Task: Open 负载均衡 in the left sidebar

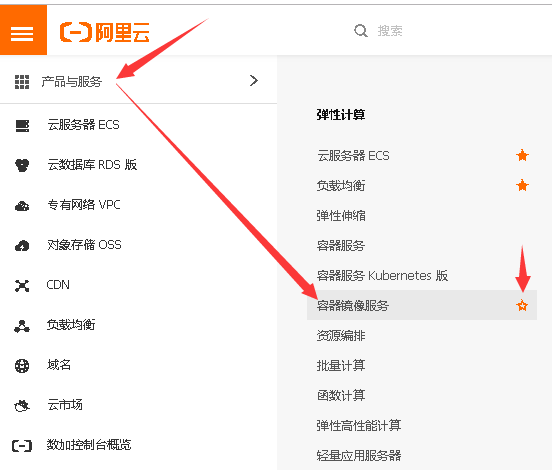Action: click(71, 325)
